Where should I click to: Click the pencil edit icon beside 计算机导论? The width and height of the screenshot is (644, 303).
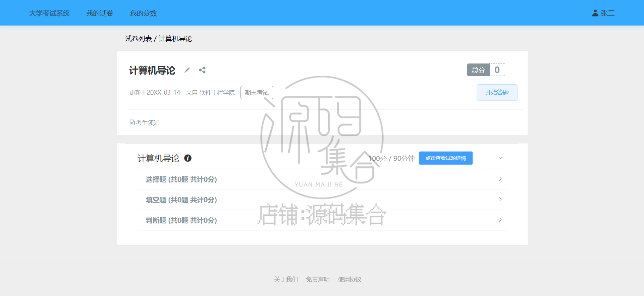[x=187, y=70]
